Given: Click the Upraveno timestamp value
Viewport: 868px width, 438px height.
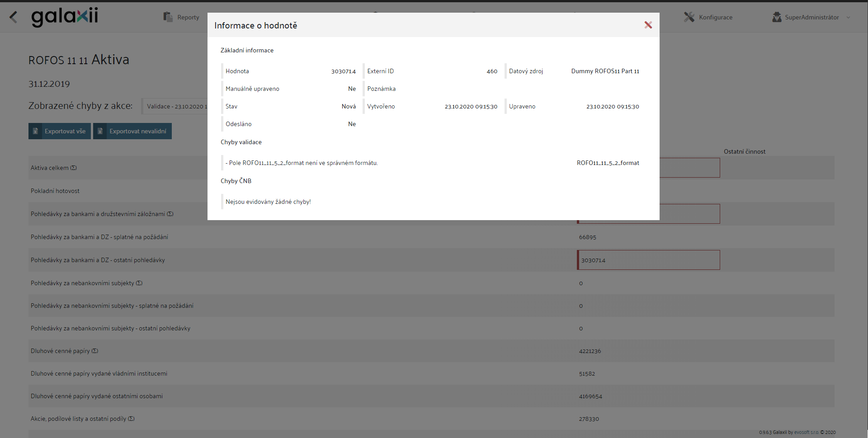Looking at the screenshot, I should [613, 107].
